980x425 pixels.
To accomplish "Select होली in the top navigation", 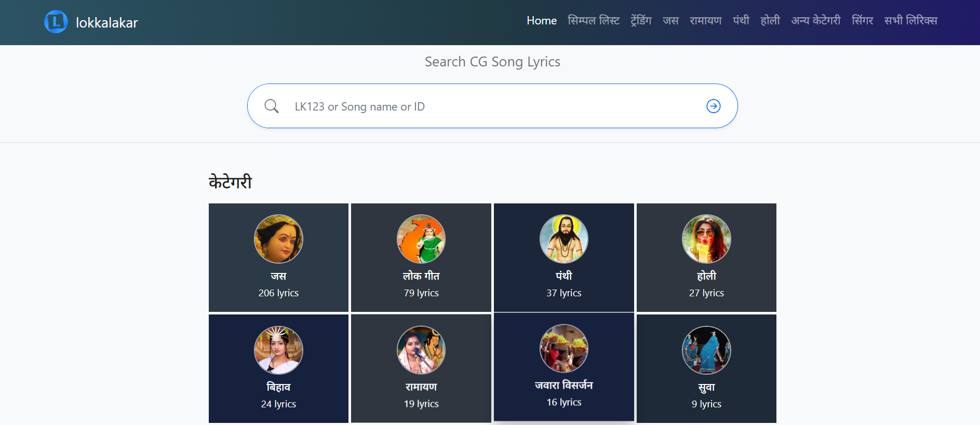I will [x=770, y=21].
